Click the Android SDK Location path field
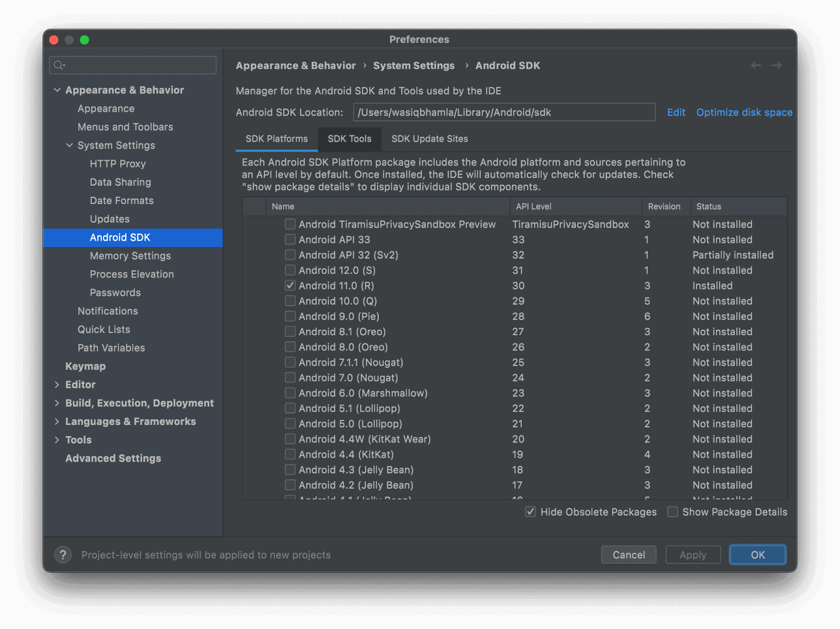840x629 pixels. pos(504,112)
